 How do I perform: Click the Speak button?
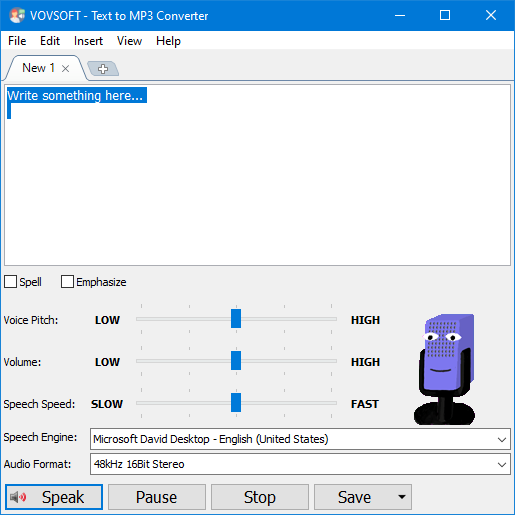coord(54,497)
